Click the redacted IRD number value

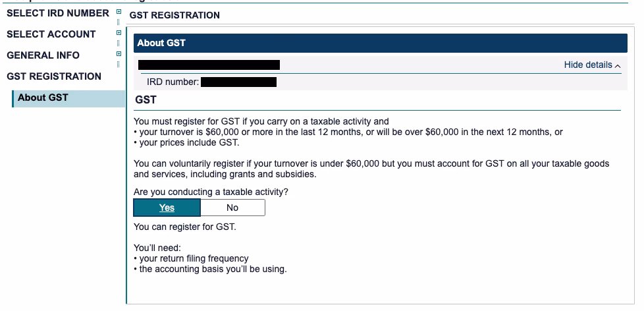click(x=238, y=82)
